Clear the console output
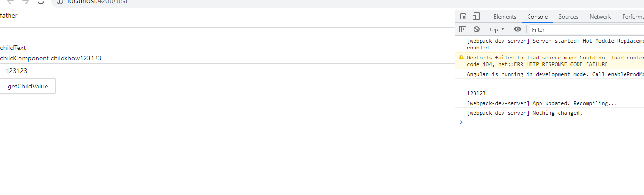This screenshot has height=195, width=644. coord(476,29)
